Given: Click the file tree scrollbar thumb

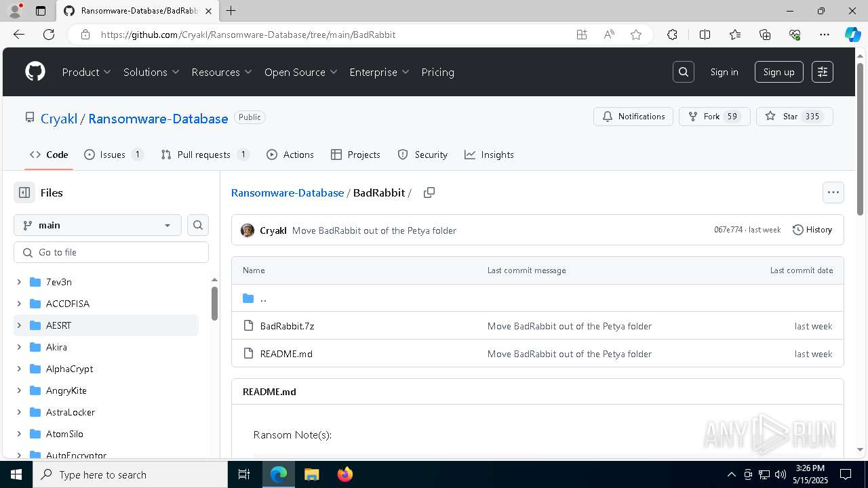Looking at the screenshot, I should (x=214, y=303).
